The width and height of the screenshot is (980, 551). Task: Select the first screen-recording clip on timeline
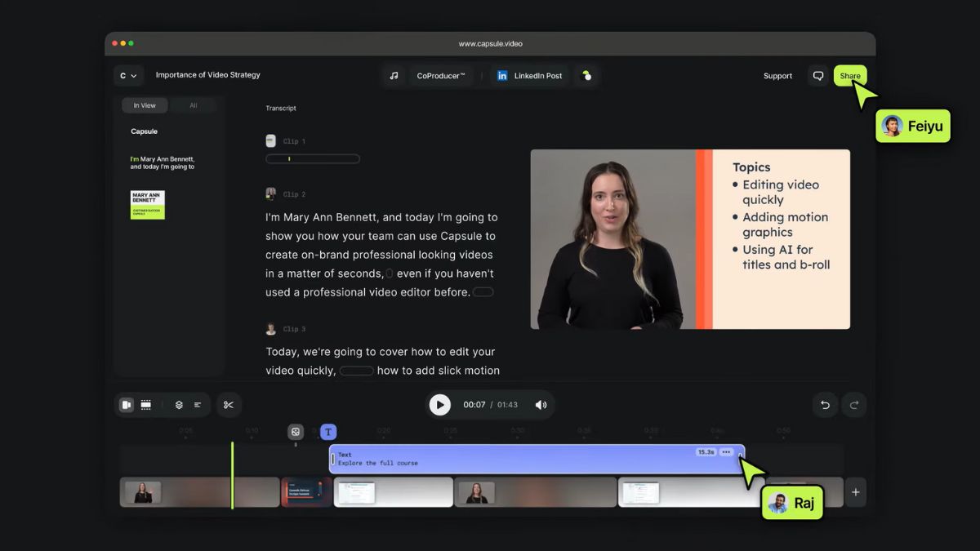pos(394,492)
